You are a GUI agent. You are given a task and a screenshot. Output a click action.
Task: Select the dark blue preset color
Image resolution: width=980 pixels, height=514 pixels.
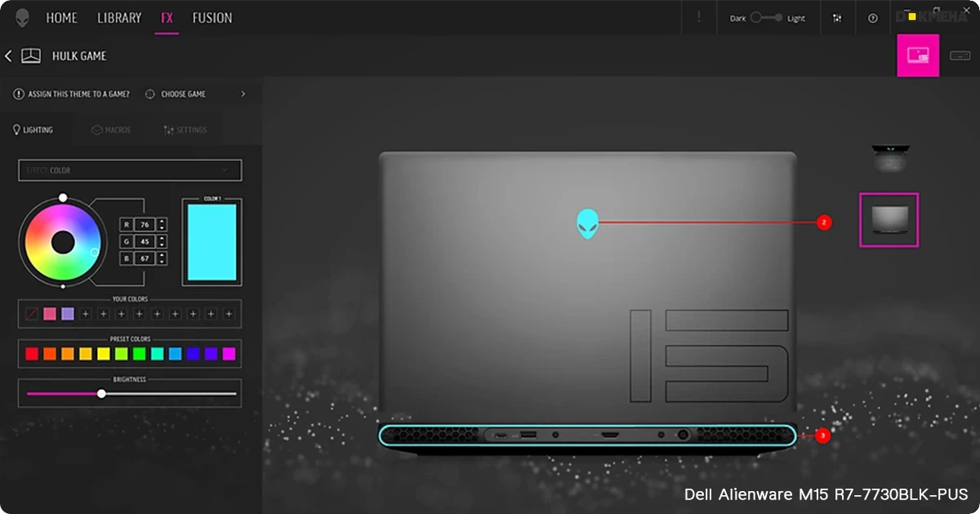pyautogui.click(x=194, y=354)
